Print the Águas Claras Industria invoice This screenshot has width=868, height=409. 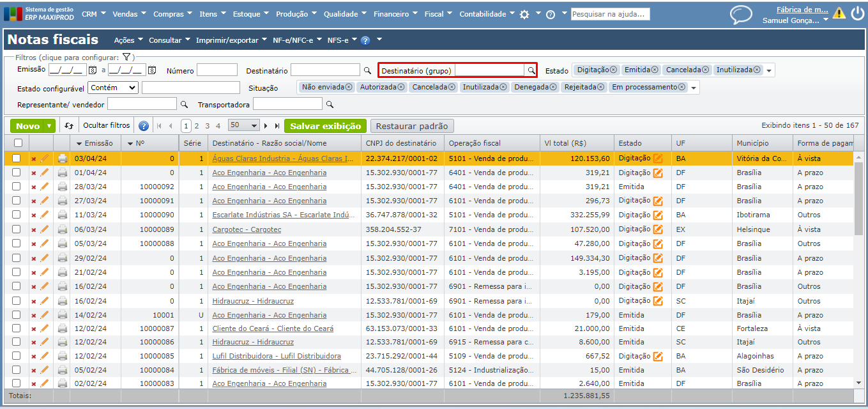tap(63, 158)
